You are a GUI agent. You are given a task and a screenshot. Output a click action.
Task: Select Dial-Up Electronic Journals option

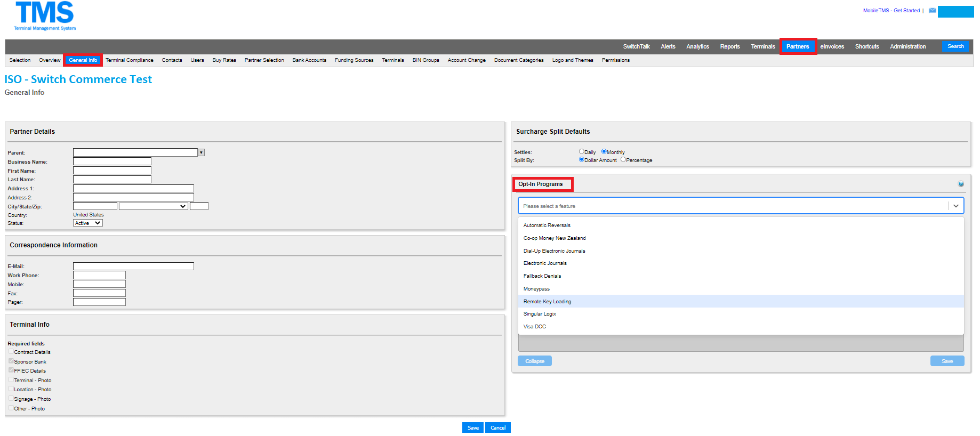tap(741, 251)
